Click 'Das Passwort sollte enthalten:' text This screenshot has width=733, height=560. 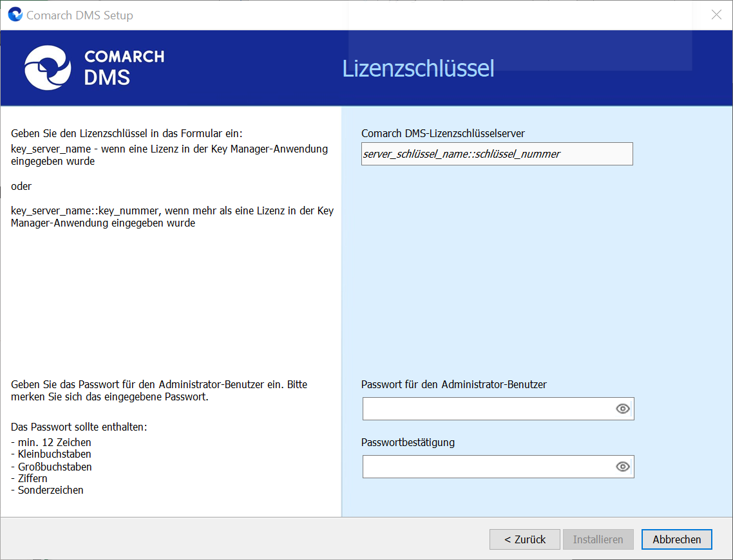coord(79,427)
